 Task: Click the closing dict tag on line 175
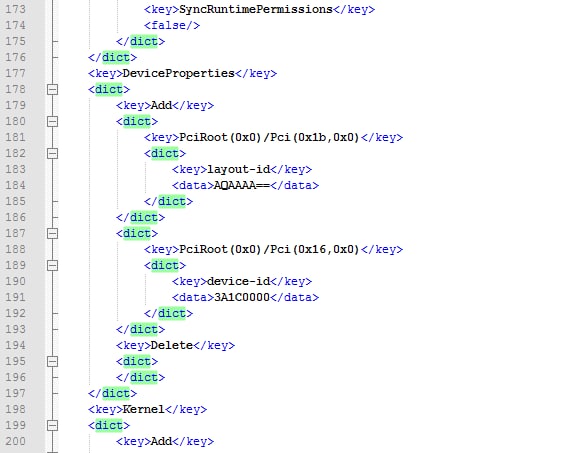click(x=140, y=41)
